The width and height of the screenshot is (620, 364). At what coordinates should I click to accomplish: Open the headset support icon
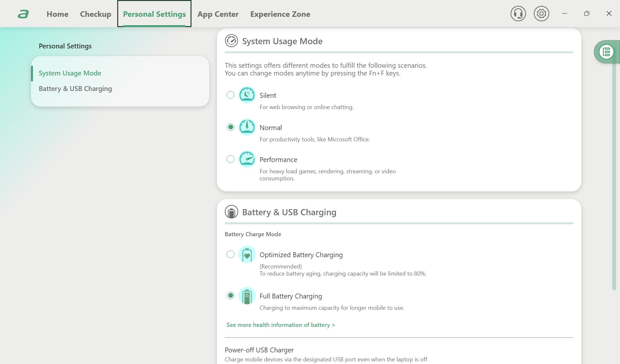tap(518, 14)
